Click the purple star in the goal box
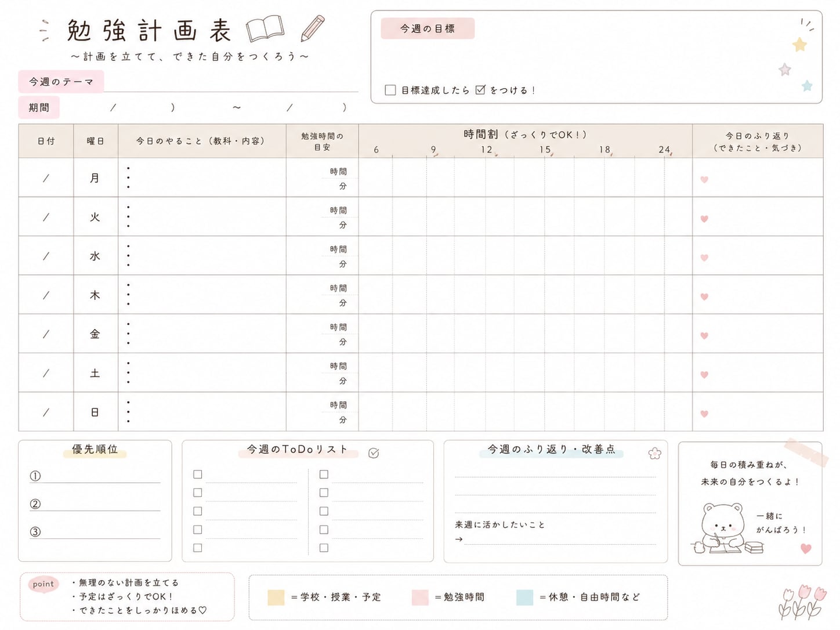Viewport: 840px width, 630px height. 785,70
